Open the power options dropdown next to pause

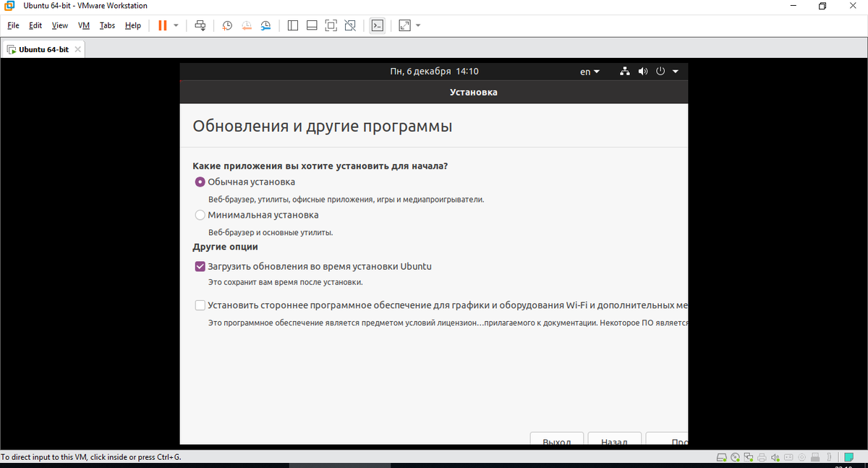tap(176, 25)
